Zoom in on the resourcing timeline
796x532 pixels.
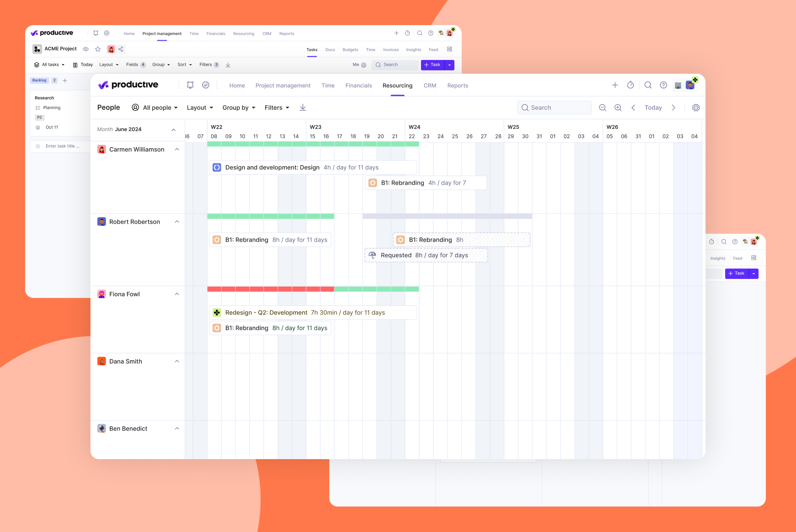click(x=618, y=108)
